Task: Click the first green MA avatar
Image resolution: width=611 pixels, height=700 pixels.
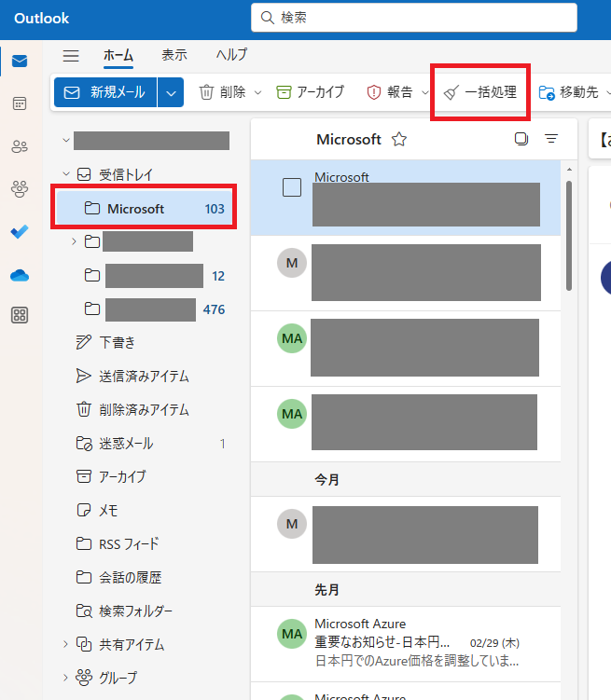Action: pos(292,338)
